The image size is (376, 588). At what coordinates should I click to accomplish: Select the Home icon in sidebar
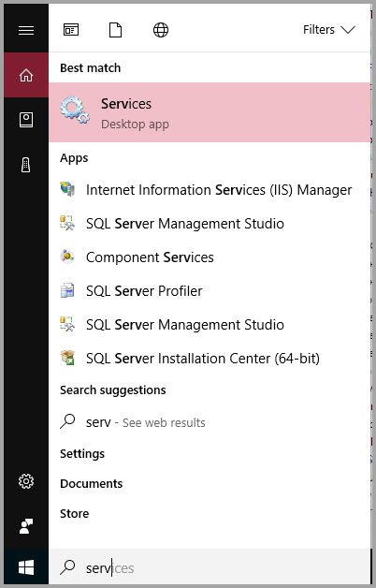click(26, 75)
